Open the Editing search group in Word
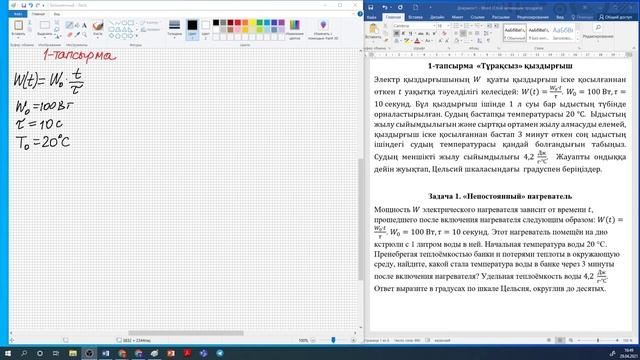 point(598,32)
